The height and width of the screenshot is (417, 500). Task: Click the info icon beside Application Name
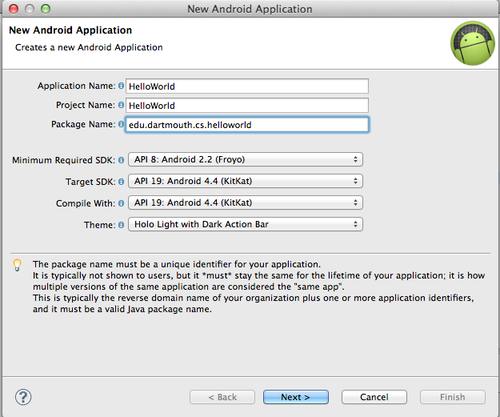[x=121, y=86]
